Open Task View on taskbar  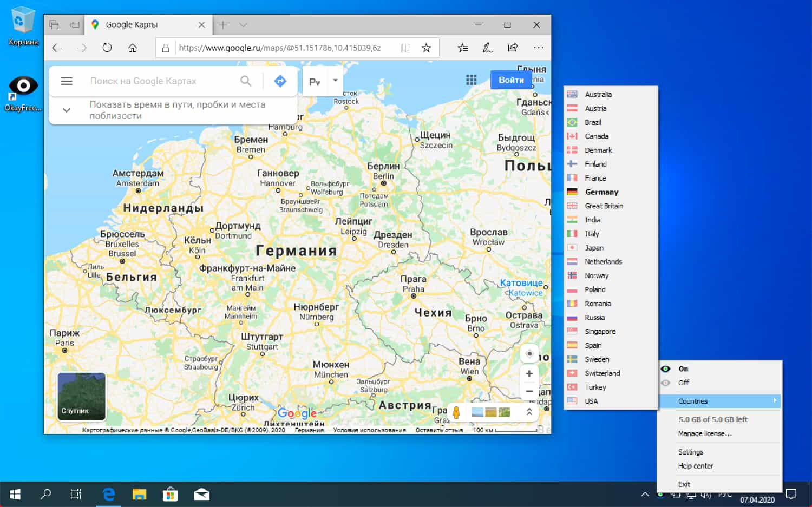coord(76,494)
